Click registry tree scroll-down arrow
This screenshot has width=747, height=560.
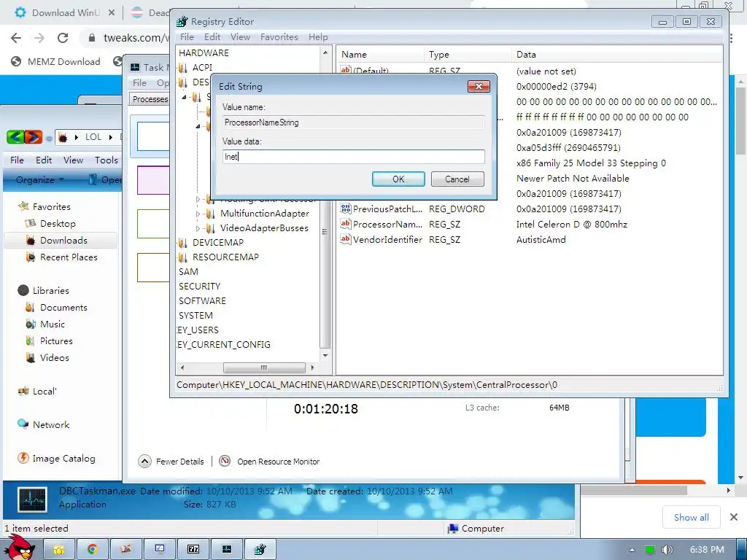coord(325,356)
